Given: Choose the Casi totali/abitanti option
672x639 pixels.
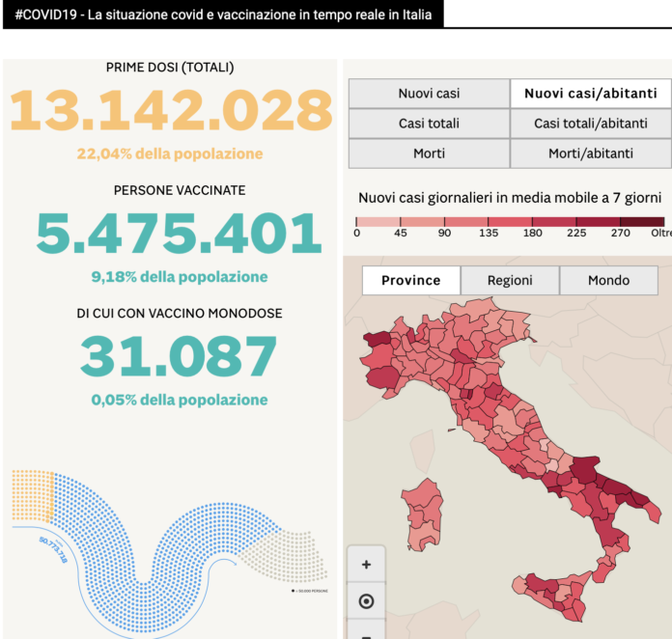Looking at the screenshot, I should tap(590, 124).
